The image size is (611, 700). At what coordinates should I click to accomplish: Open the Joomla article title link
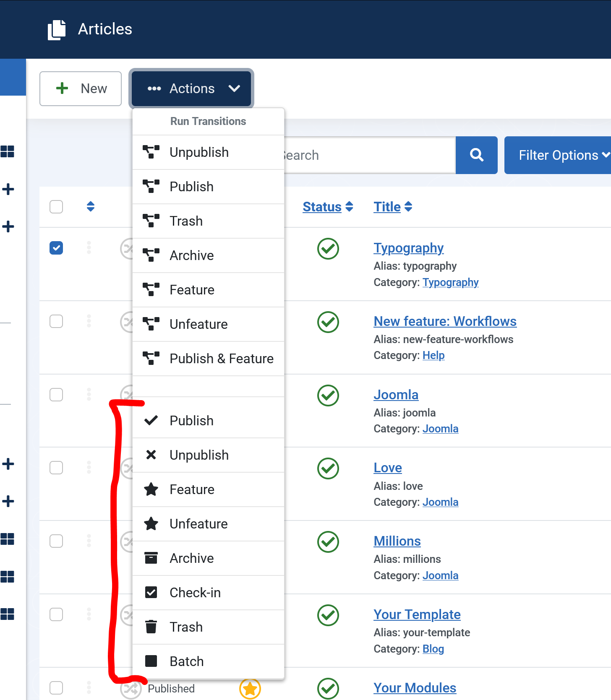point(396,395)
